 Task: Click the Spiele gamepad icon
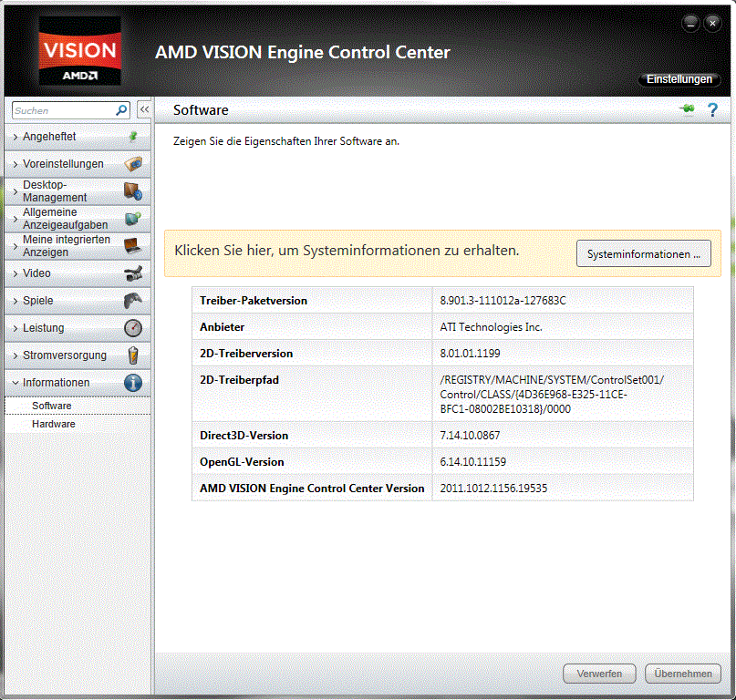click(x=133, y=300)
